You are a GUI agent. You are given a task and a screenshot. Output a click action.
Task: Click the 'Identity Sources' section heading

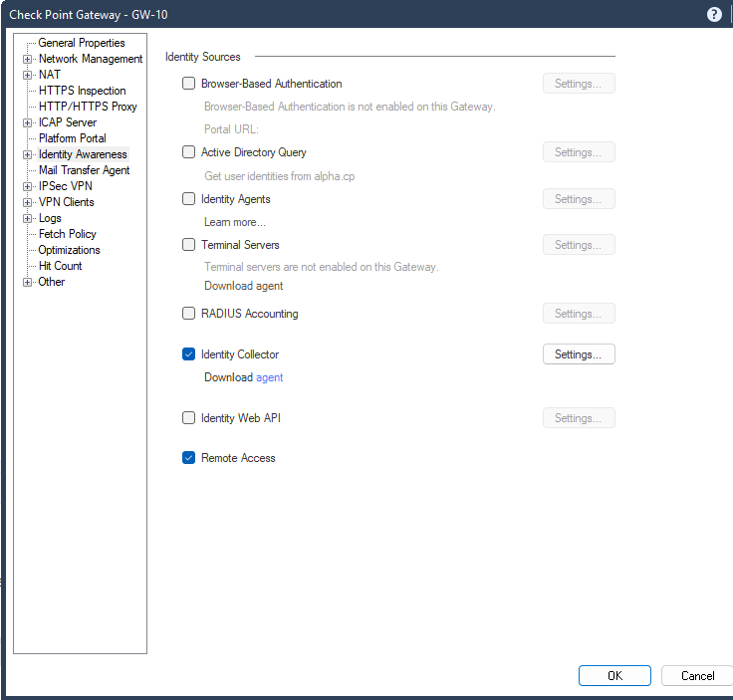coord(203,57)
